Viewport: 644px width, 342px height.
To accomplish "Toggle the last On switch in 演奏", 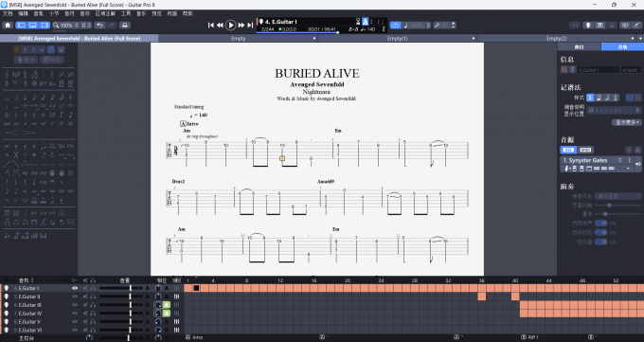I will 601,243.
